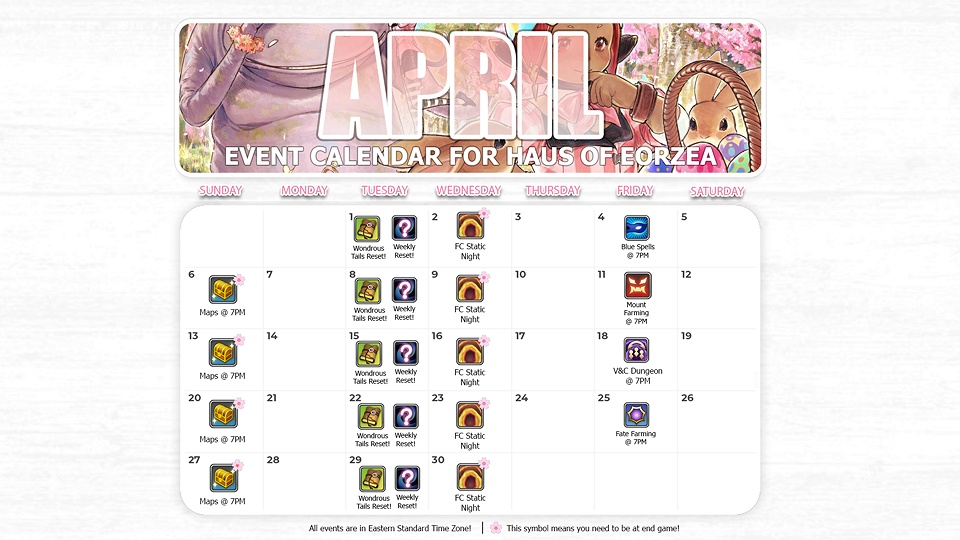Image resolution: width=960 pixels, height=540 pixels.
Task: Open the V&C Dungeon icon on April 18
Action: click(636, 350)
